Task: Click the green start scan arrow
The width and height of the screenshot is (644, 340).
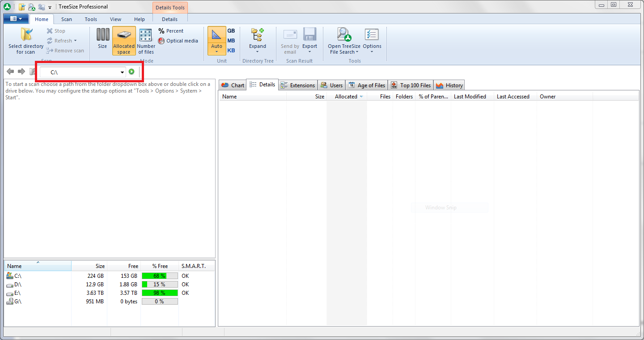Action: 131,72
